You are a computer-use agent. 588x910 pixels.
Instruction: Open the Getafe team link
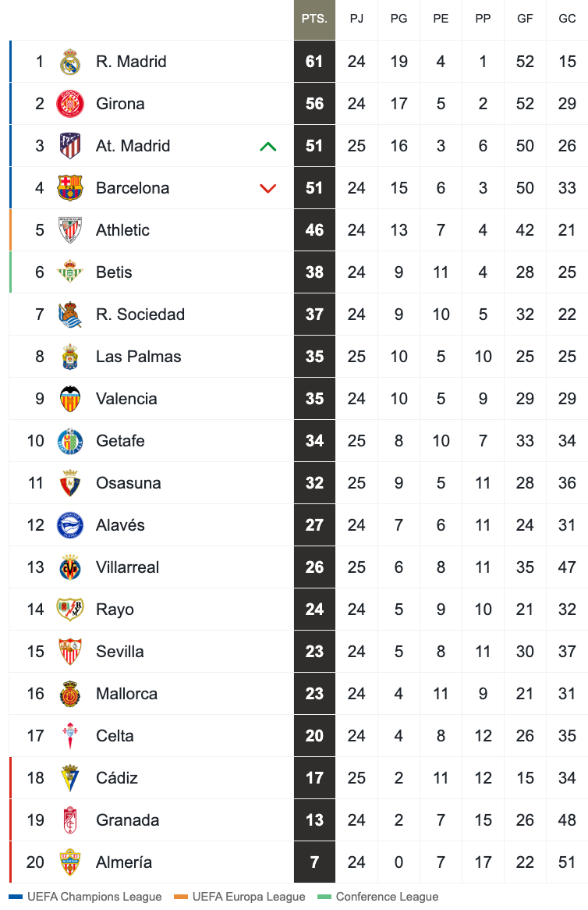[120, 441]
